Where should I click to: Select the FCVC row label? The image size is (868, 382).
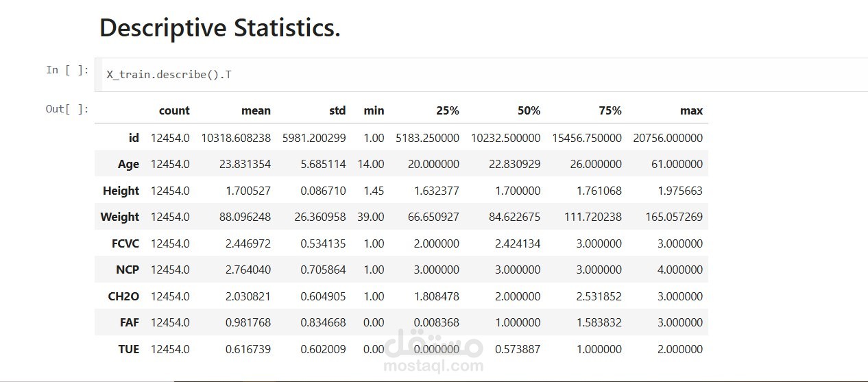click(125, 243)
